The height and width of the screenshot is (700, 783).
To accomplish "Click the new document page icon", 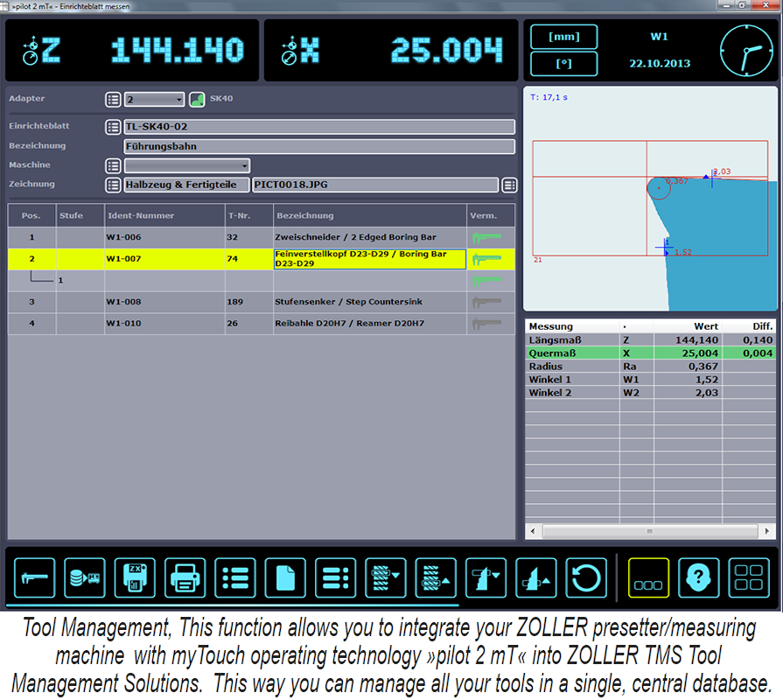I will point(285,577).
